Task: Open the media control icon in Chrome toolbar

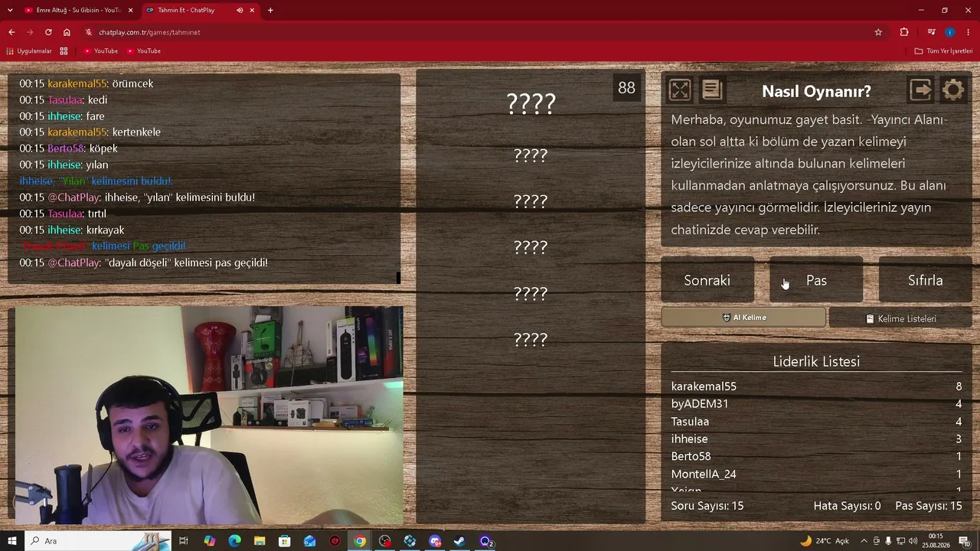Action: [931, 32]
